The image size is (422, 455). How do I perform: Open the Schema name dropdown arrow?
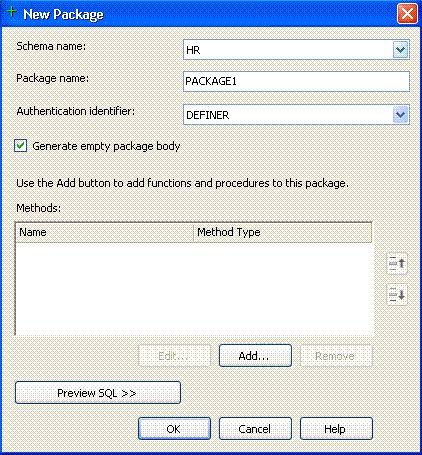(400, 50)
